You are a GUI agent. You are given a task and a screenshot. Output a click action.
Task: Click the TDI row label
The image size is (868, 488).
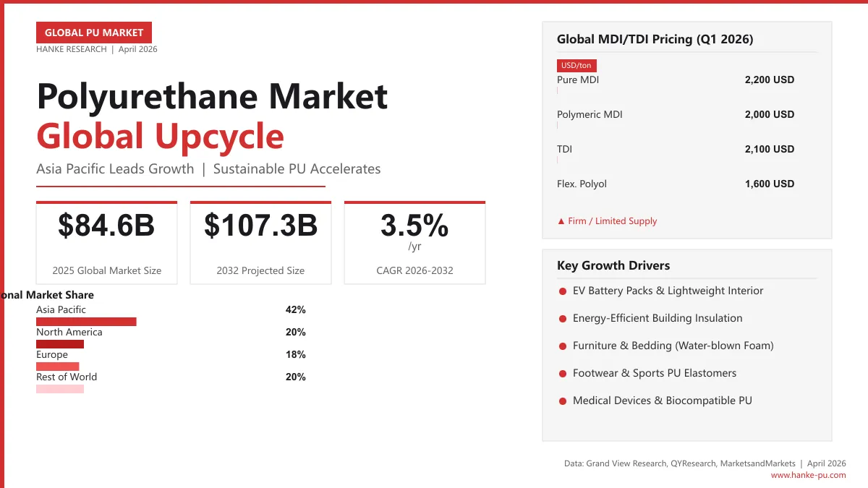click(564, 149)
